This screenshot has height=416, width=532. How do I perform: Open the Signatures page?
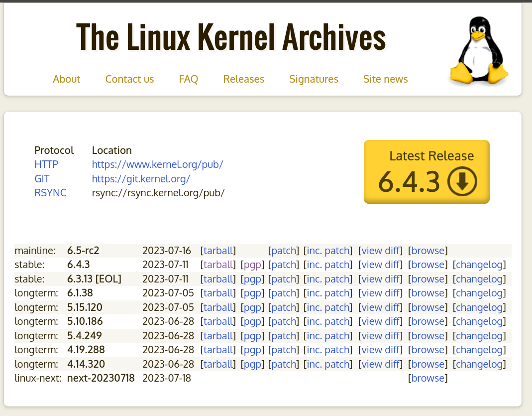314,79
